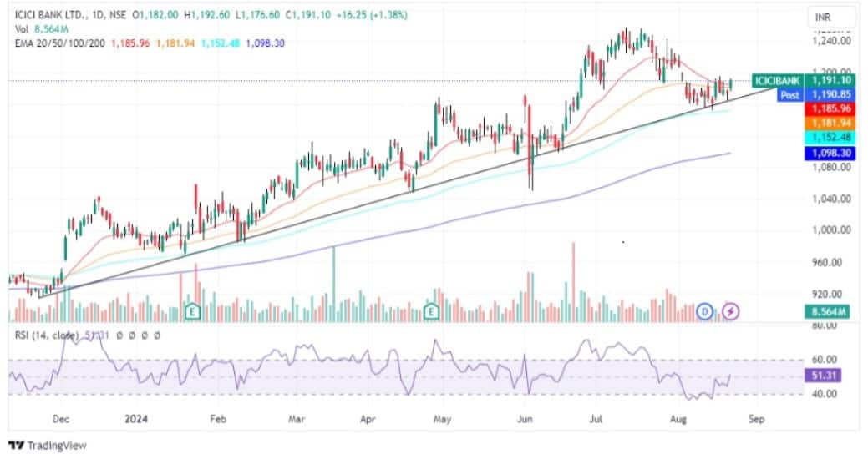Click the 1,080.00 price axis label
868x459 pixels.
coord(831,167)
